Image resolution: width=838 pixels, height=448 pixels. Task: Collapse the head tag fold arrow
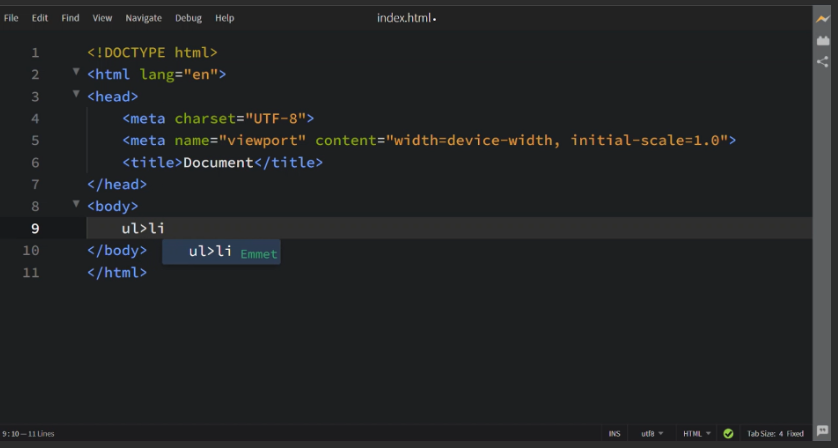click(x=76, y=95)
